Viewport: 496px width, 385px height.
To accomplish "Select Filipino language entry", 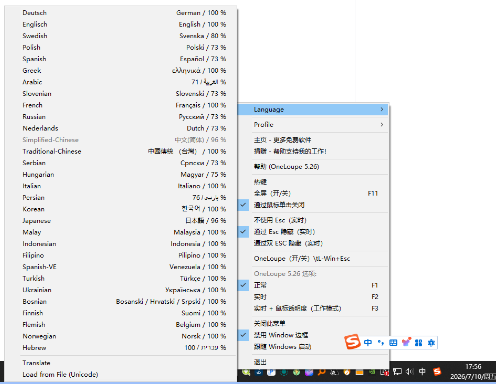I will click(120, 255).
